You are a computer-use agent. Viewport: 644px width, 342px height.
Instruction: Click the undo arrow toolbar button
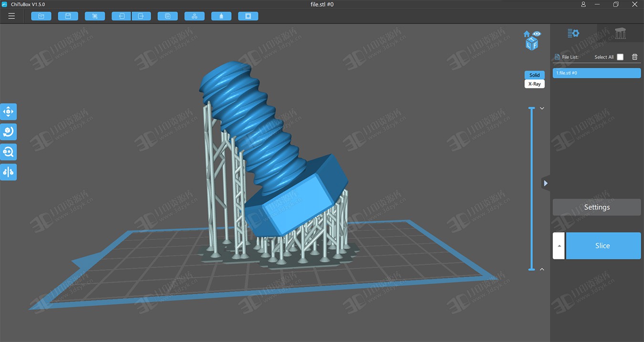pyautogui.click(x=122, y=16)
